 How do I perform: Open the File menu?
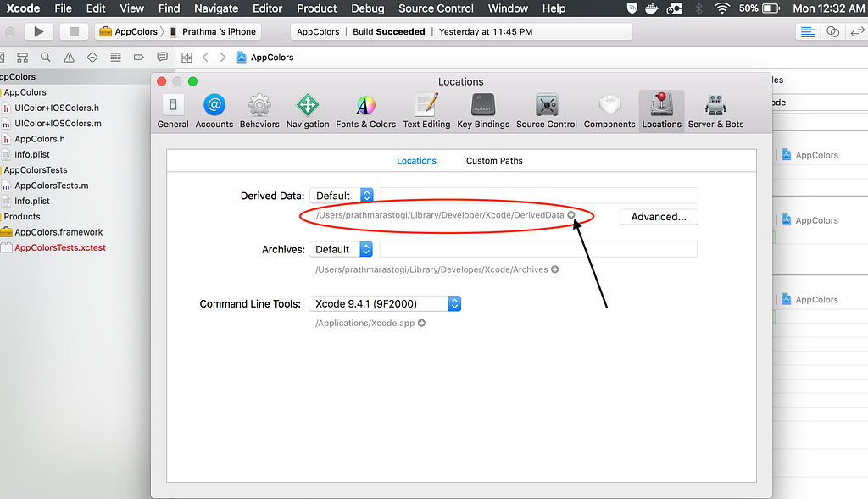click(x=63, y=8)
